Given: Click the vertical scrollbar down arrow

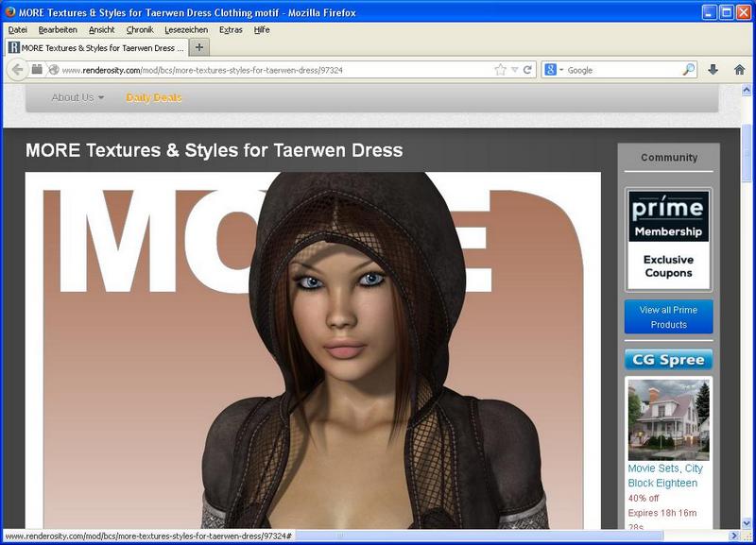Looking at the screenshot, I should tap(747, 524).
